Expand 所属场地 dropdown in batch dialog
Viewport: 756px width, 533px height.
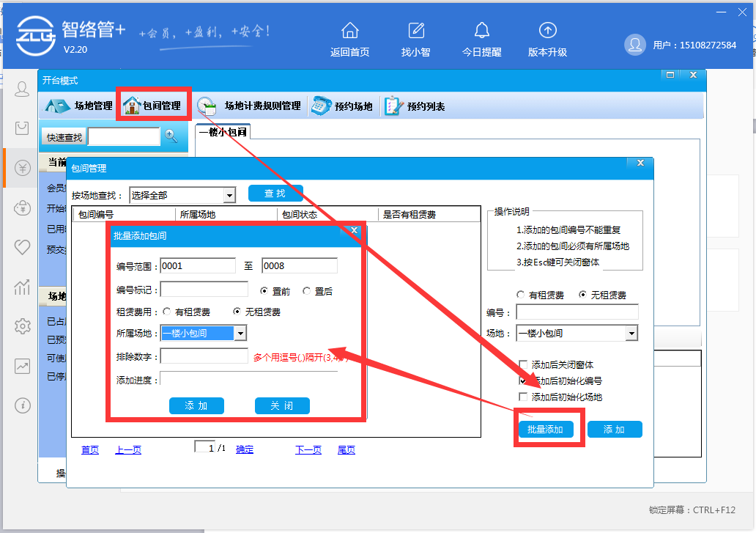click(240, 334)
